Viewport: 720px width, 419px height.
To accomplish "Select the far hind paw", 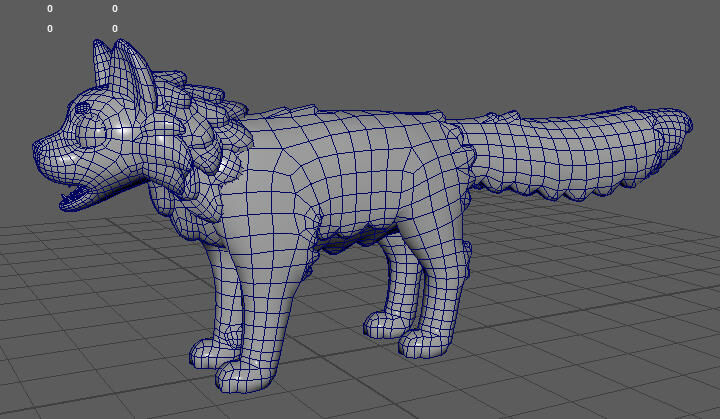I will tap(382, 323).
